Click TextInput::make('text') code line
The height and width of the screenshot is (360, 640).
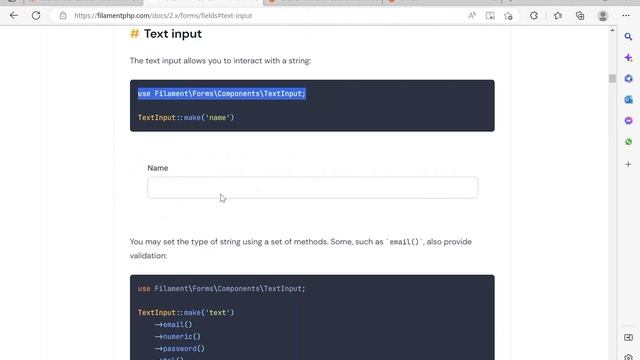click(186, 313)
